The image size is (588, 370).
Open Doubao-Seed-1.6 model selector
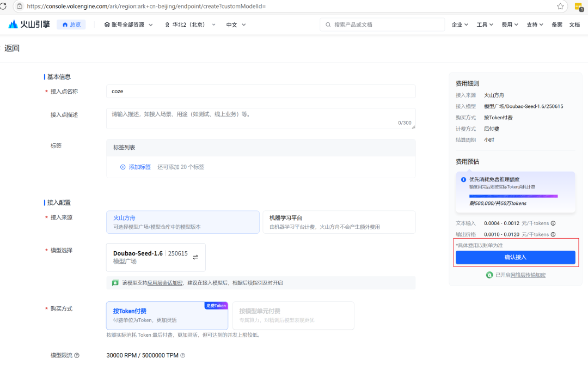[156, 257]
